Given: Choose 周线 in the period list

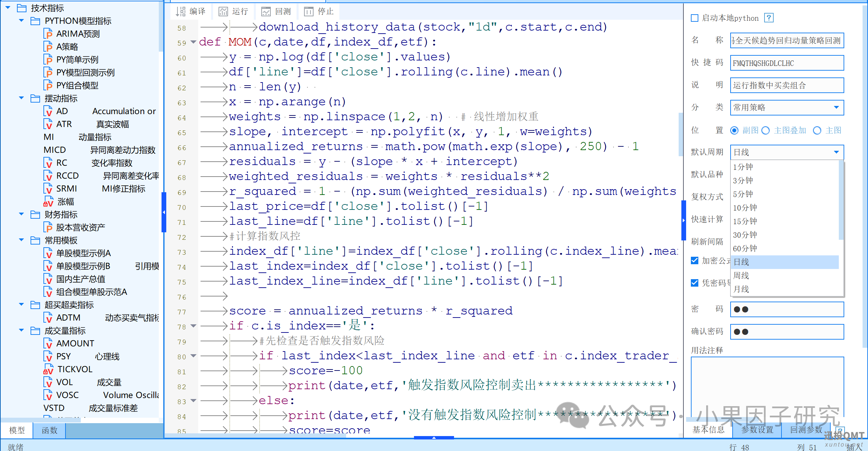Looking at the screenshot, I should pyautogui.click(x=785, y=276).
